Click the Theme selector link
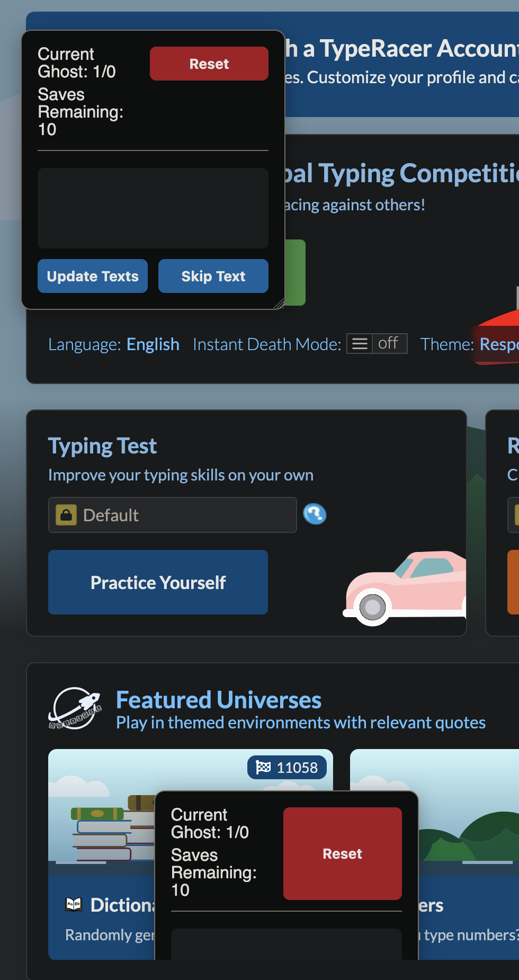519x980 pixels. (x=499, y=344)
